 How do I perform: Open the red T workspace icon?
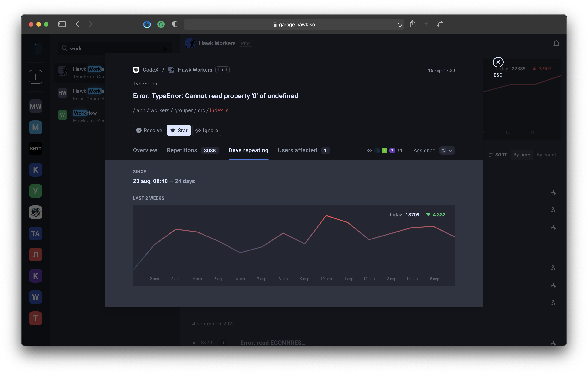(36, 318)
